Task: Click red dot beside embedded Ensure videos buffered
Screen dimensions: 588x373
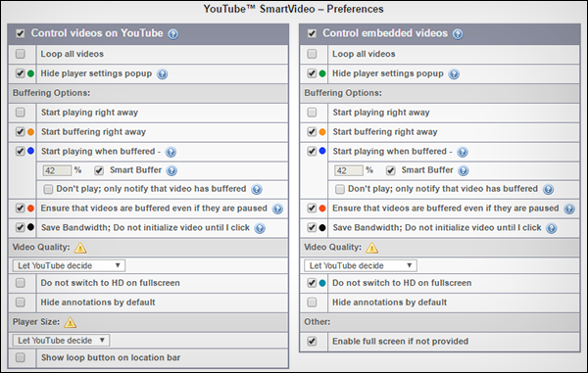Action: point(322,209)
